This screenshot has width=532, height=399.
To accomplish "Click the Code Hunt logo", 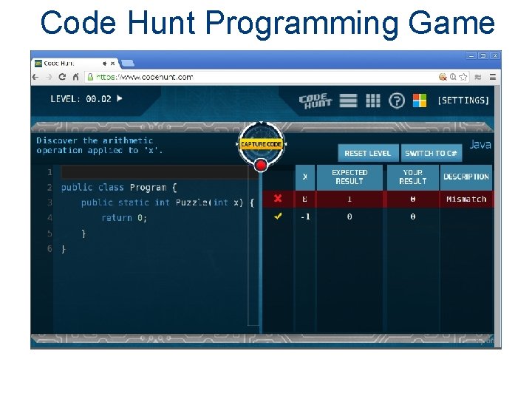I will pyautogui.click(x=316, y=100).
